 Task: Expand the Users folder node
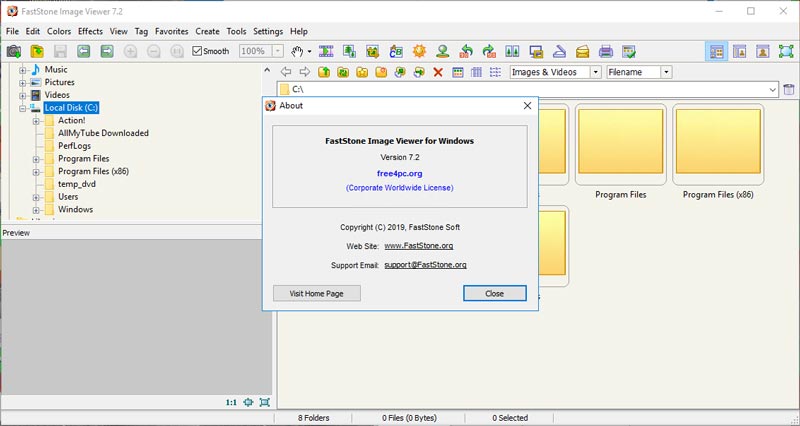pos(36,197)
